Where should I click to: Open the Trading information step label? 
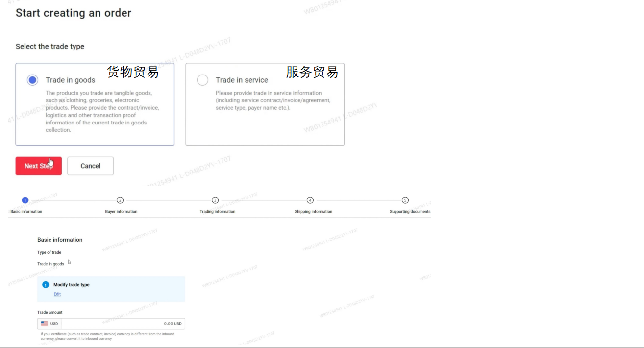(218, 212)
